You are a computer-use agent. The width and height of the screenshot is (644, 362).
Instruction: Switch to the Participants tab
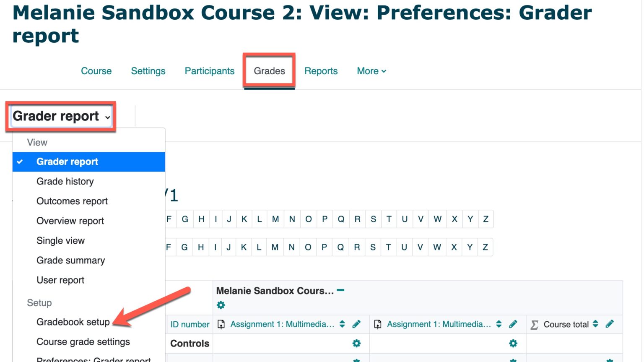209,71
